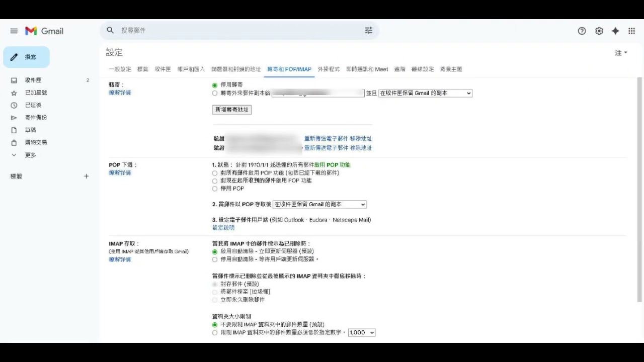Open 在收件匣保留 Gmail 的副本 forwarding dropdown
This screenshot has width=644, height=362.
425,93
